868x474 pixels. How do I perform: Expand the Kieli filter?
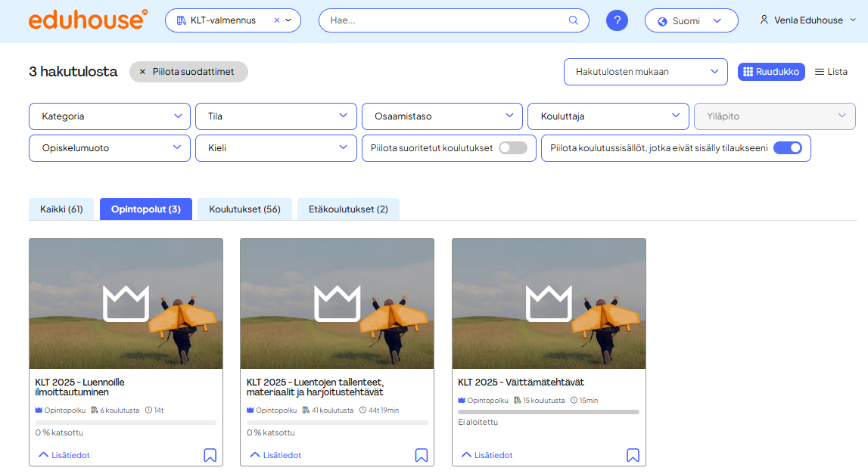(275, 148)
